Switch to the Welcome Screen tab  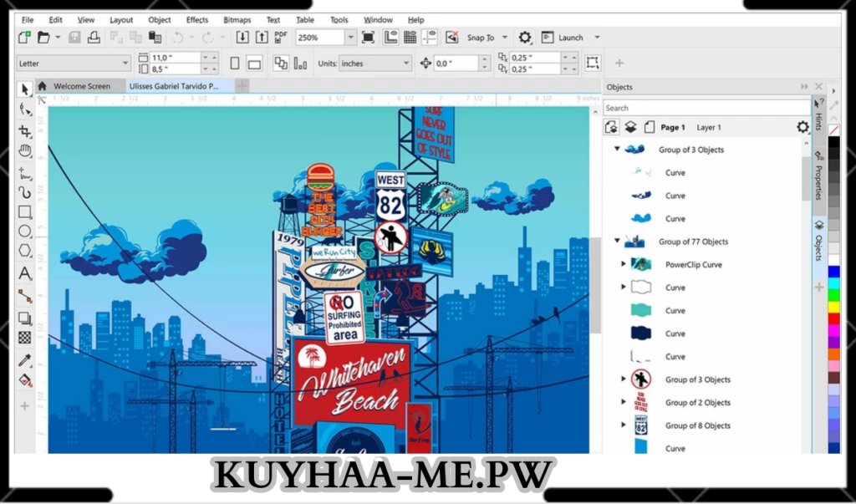click(x=81, y=86)
